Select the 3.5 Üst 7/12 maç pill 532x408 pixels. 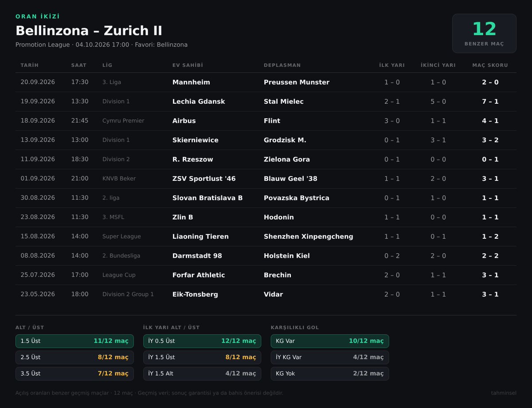(74, 373)
